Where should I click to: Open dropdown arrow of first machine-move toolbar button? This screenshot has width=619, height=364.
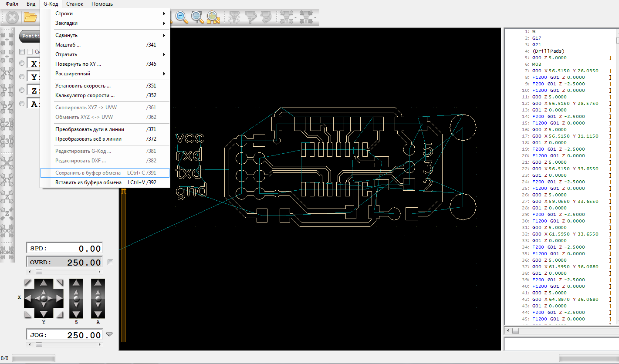click(x=296, y=17)
